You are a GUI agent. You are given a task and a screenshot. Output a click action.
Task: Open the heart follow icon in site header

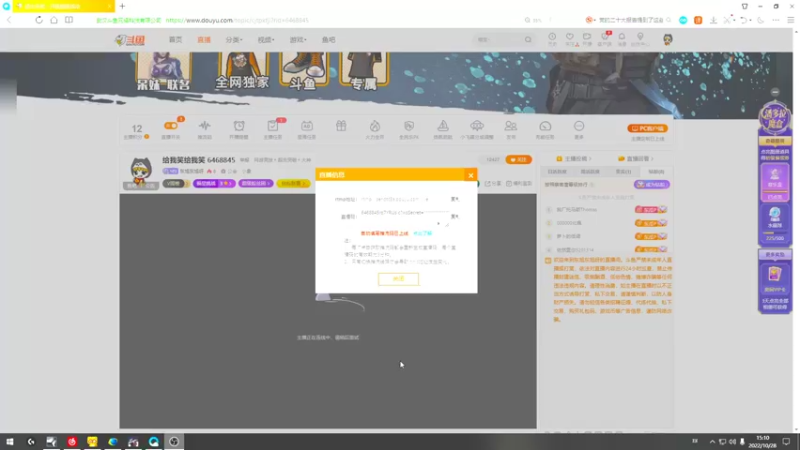tap(569, 37)
